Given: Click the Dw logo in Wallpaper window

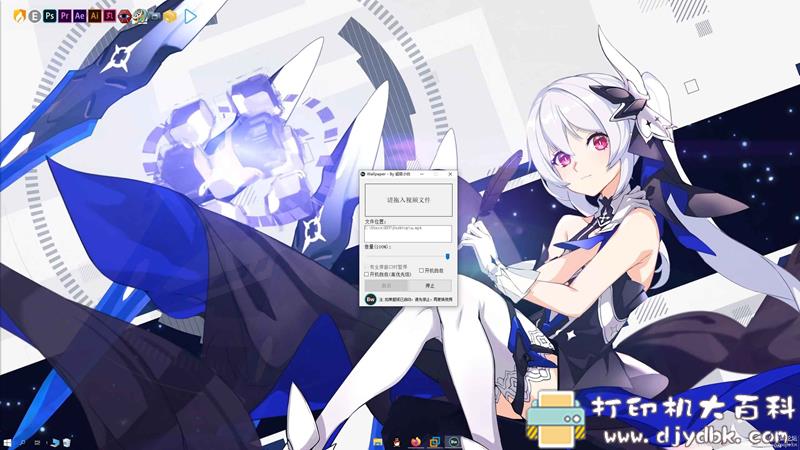Looking at the screenshot, I should click(x=370, y=299).
